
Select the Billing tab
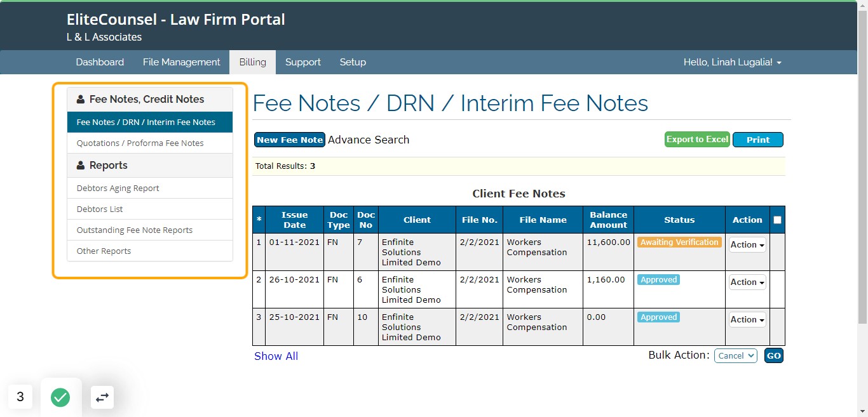253,62
